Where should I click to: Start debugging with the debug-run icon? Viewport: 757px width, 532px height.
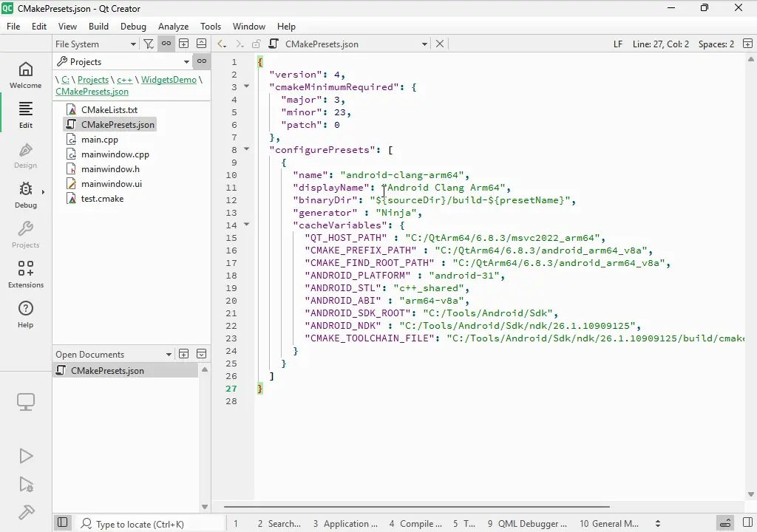coord(26,484)
